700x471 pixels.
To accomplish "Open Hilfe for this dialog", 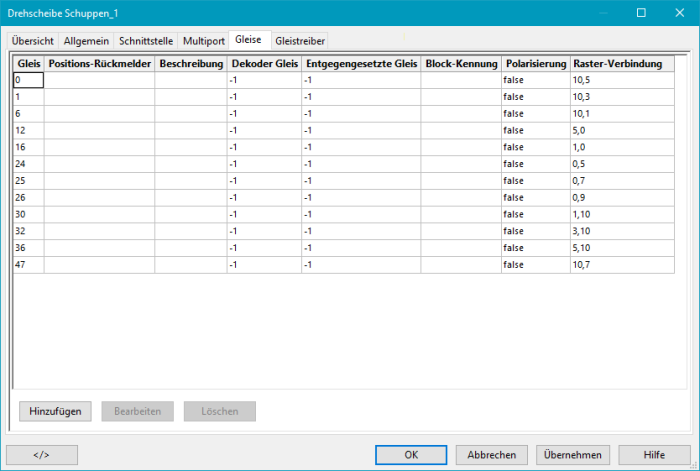I will [654, 454].
